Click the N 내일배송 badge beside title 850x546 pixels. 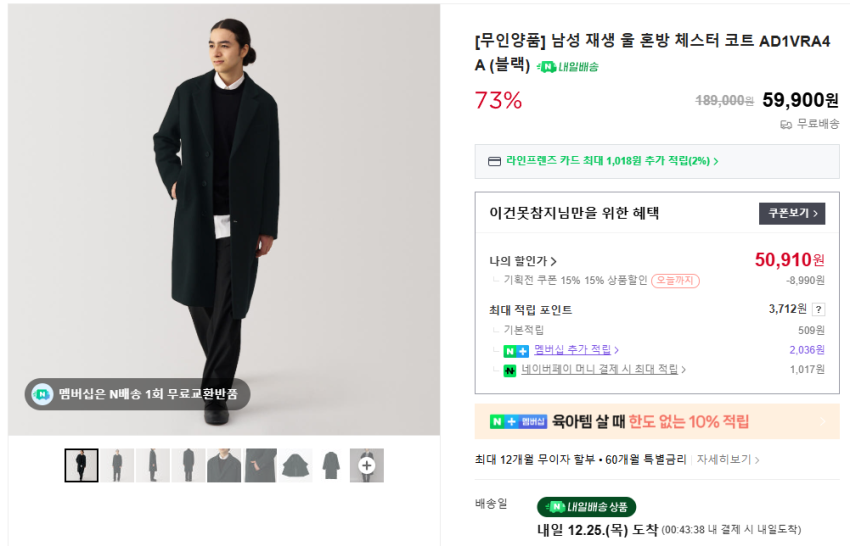pos(568,67)
